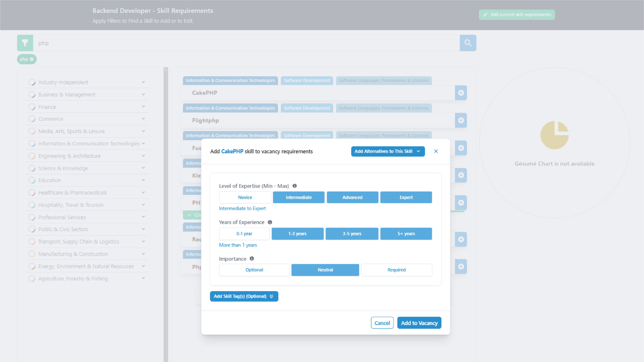Click the plus icon next to Flightphp
This screenshot has height=362, width=644.
tap(461, 120)
